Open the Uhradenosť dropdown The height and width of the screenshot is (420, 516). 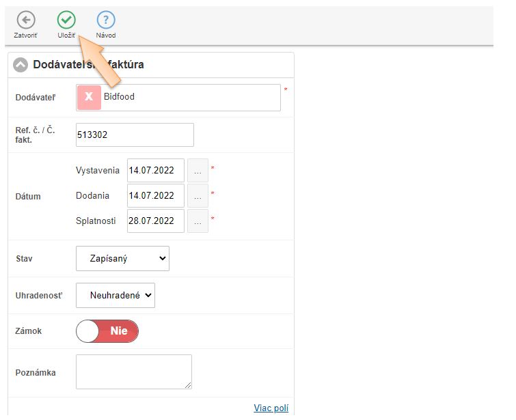coord(116,296)
